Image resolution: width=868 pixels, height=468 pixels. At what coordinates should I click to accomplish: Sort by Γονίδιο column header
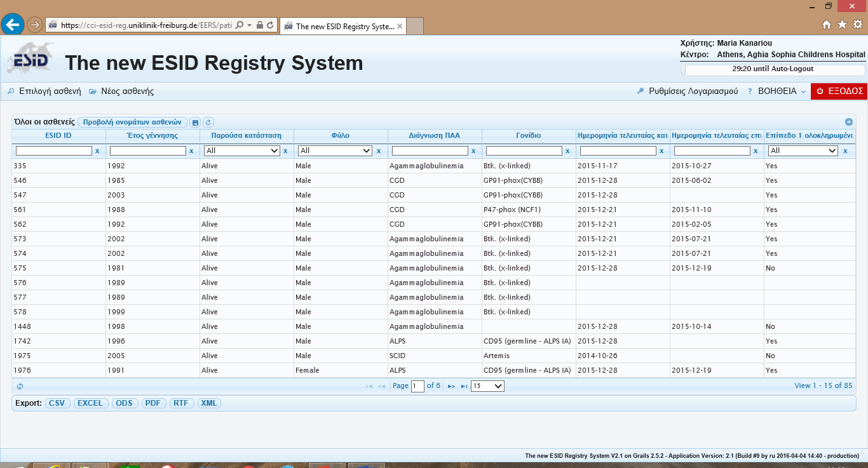pyautogui.click(x=529, y=136)
